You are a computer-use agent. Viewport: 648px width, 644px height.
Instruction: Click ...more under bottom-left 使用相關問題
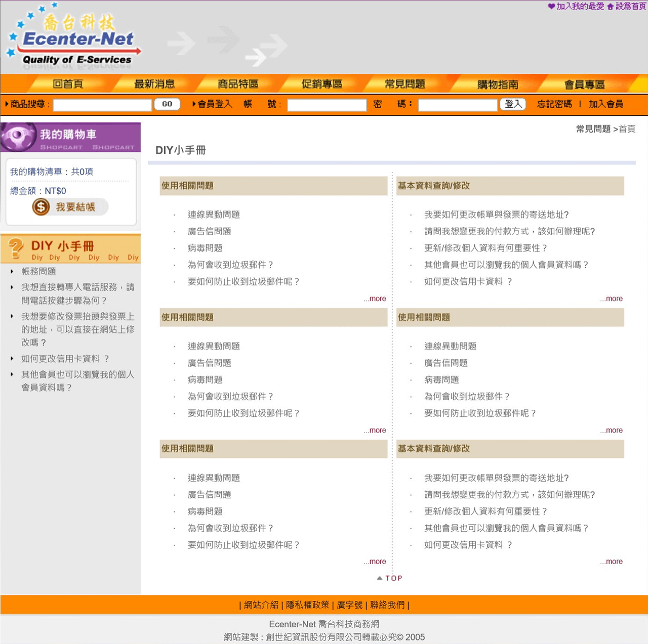[x=375, y=561]
